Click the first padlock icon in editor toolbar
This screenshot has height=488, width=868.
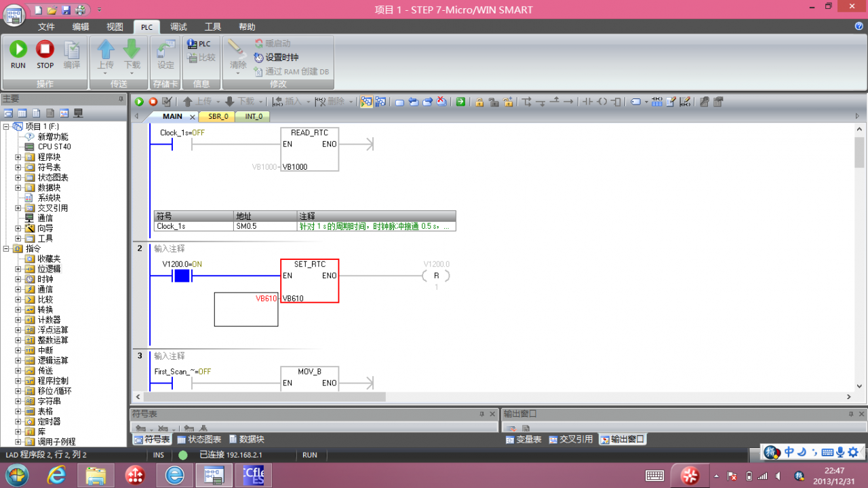pos(479,102)
